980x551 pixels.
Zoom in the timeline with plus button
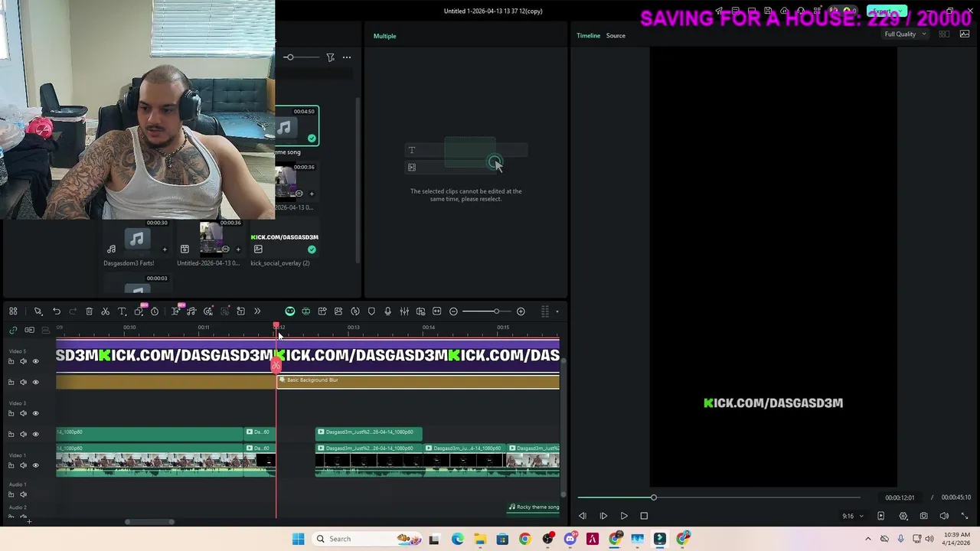521,311
